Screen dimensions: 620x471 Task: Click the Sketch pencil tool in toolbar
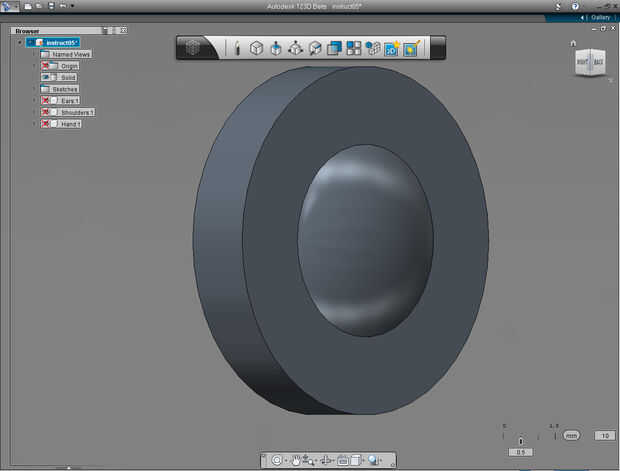tap(237, 47)
